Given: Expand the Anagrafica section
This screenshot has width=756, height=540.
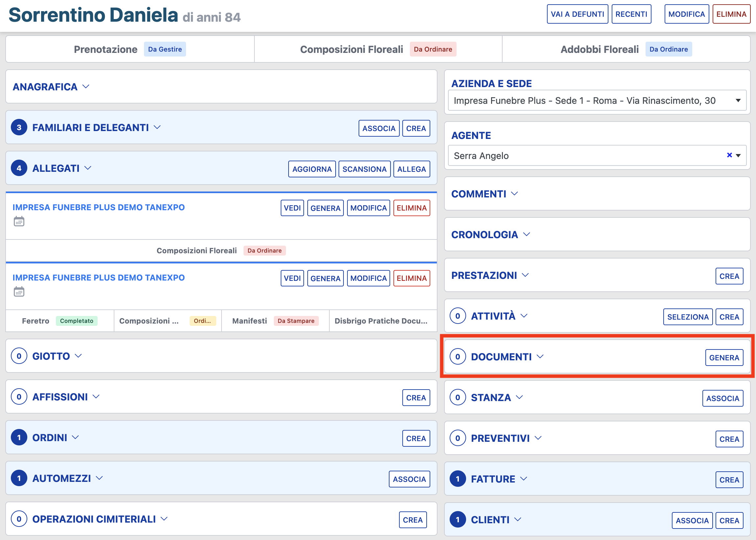Looking at the screenshot, I should (85, 87).
